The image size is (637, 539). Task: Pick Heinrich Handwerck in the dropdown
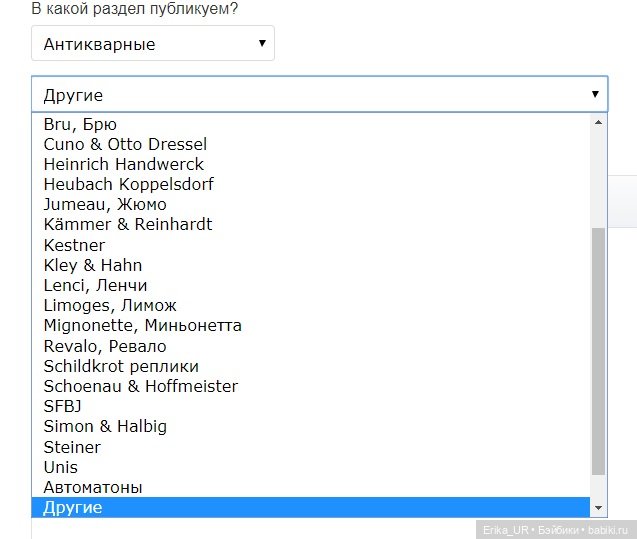click(123, 164)
